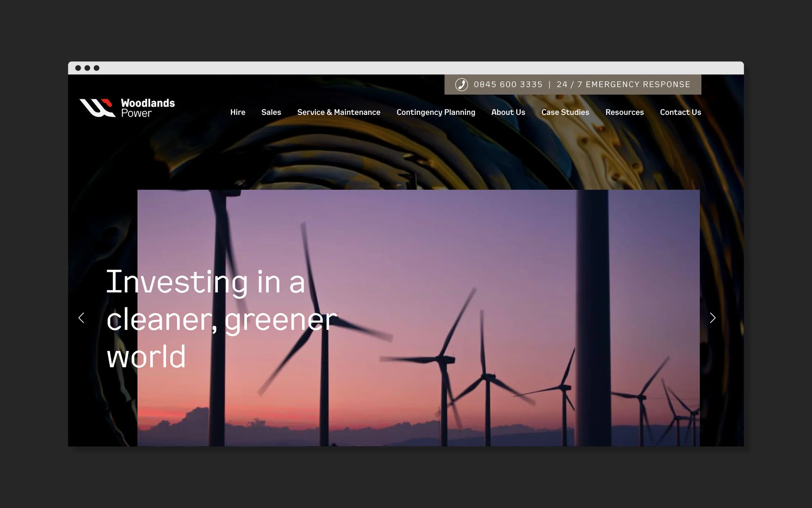
Task: Visit the About Us page
Action: click(508, 112)
